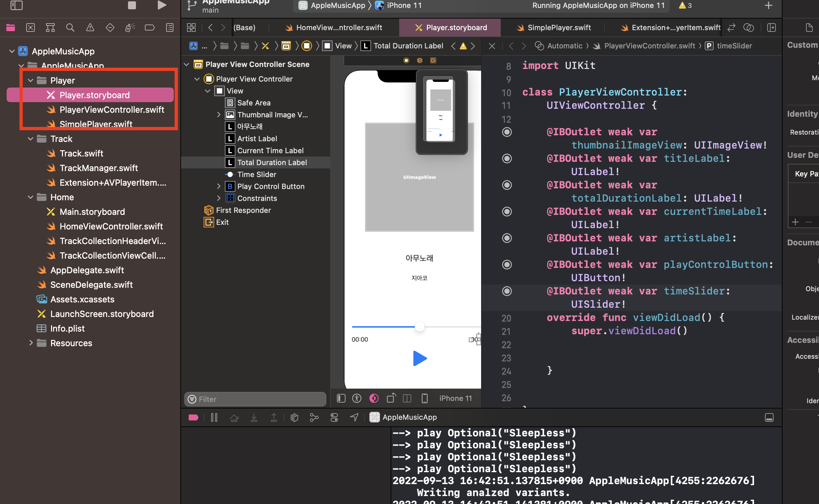
Task: Click the time slider thumb on the canvas
Action: coord(420,327)
